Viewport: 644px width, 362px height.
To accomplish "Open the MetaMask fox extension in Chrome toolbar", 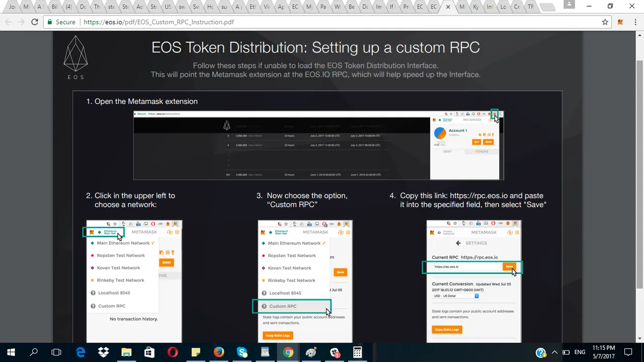I will (620, 22).
